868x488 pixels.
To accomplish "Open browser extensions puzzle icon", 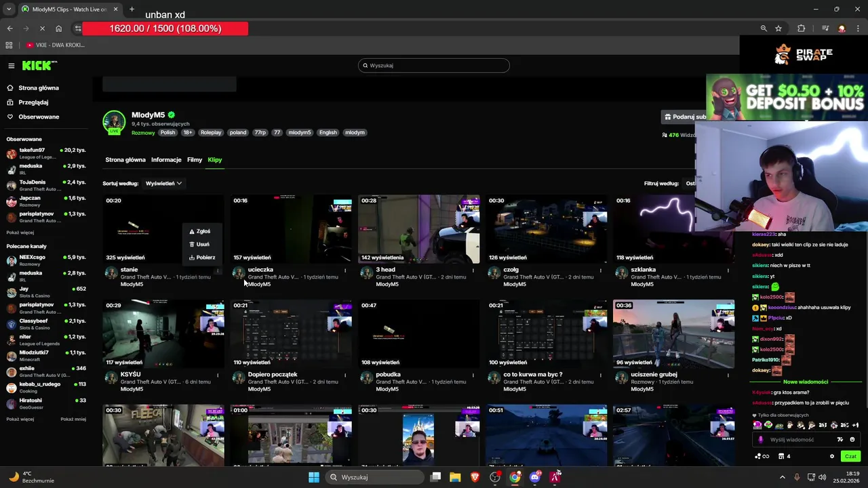I will point(801,28).
